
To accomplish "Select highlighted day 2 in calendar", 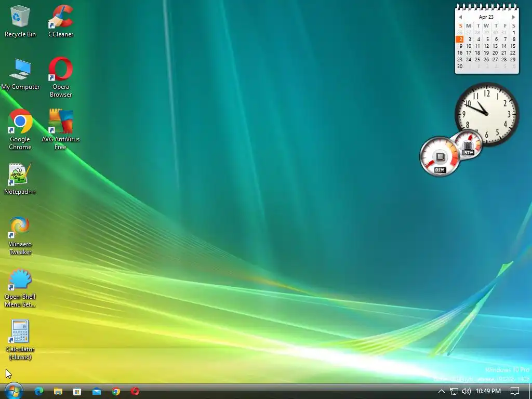I will (460, 39).
